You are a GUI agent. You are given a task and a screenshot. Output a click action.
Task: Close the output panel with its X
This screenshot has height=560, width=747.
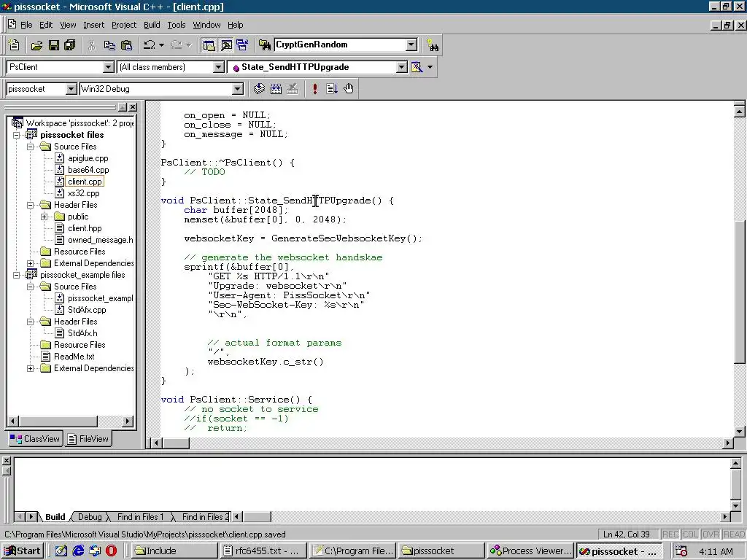6,461
